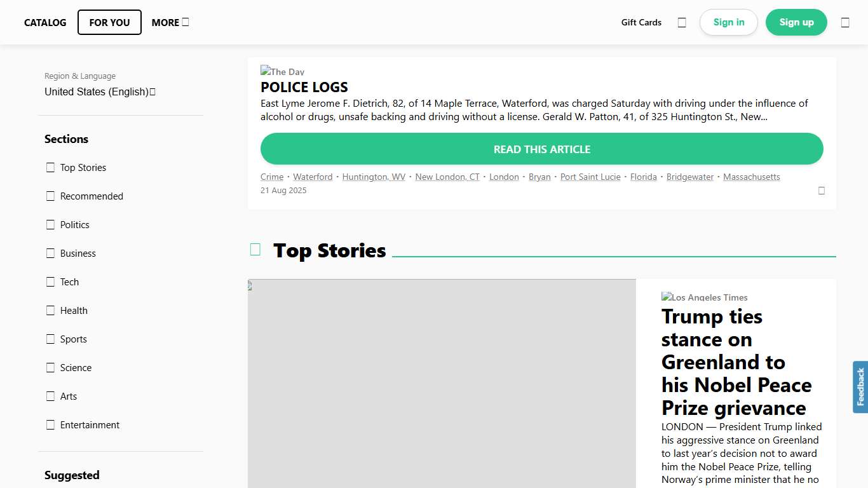This screenshot has height=488, width=868.
Task: Click the Sign in button
Action: pos(728,22)
